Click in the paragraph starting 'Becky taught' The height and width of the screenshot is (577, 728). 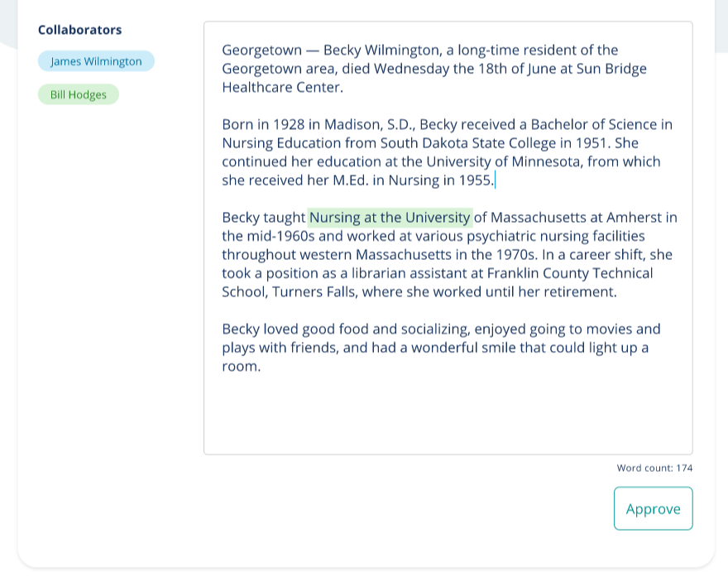[x=449, y=255]
